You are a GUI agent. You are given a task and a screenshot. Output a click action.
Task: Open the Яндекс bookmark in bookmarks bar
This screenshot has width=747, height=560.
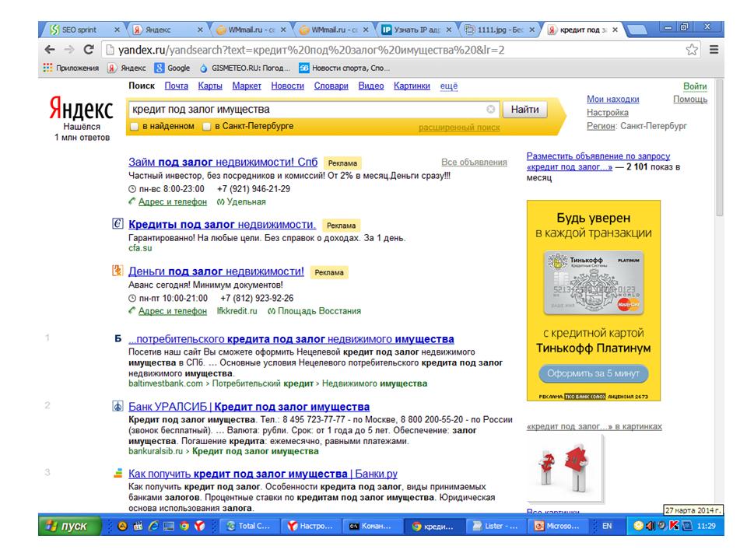127,68
